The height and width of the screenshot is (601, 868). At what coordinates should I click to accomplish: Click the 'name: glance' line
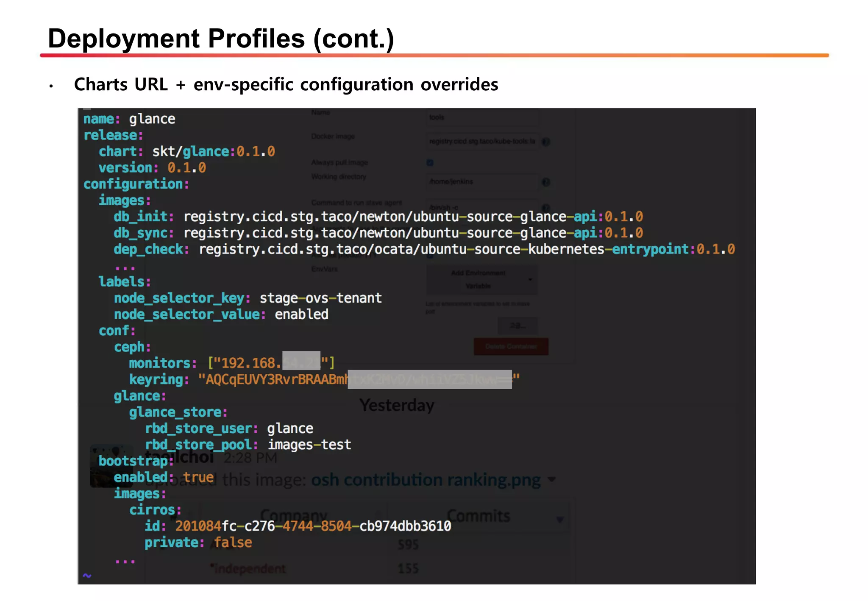tap(129, 119)
